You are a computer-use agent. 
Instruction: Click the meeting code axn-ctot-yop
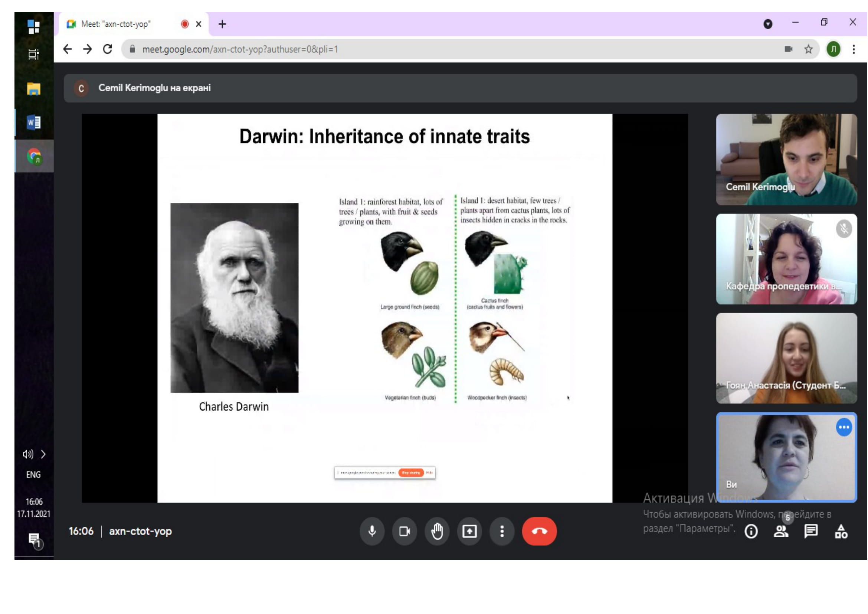(x=140, y=531)
